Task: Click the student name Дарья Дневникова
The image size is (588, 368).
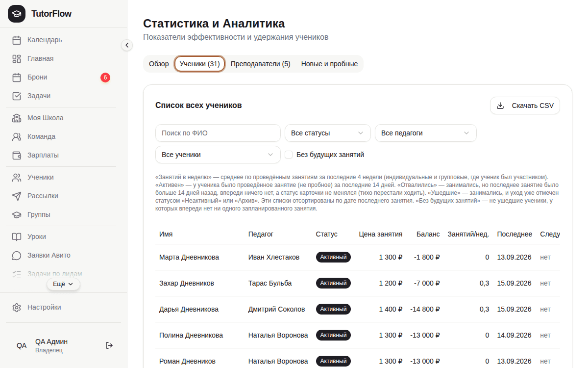Action: [x=189, y=309]
